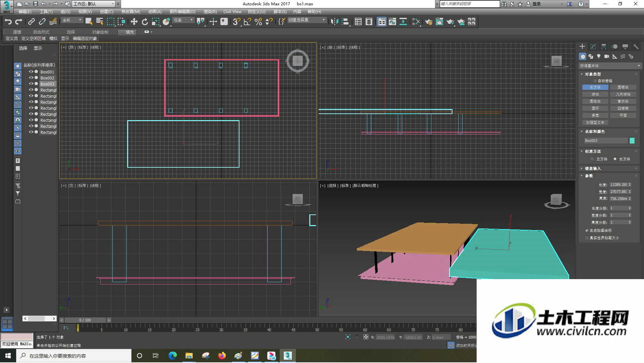Screen dimensions: 644x363
Task: Click the 加强型文本 button
Action: pyautogui.click(x=595, y=122)
